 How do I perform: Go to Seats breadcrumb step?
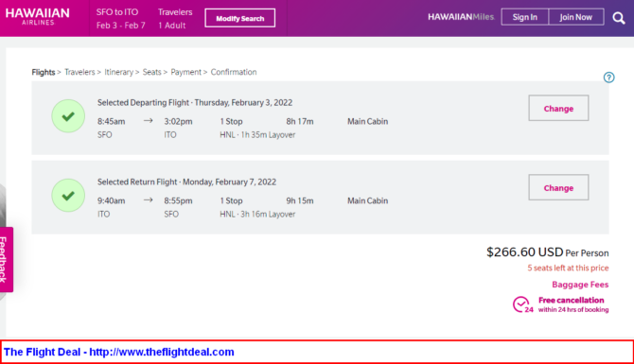tap(151, 72)
